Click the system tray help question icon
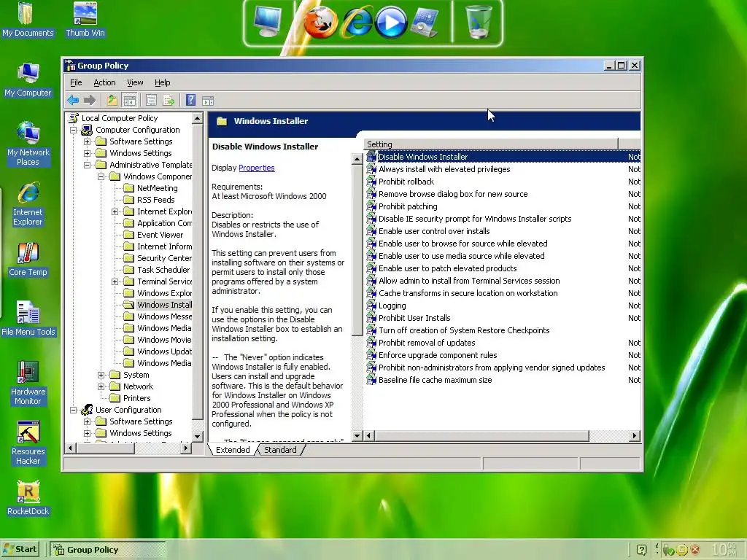The width and height of the screenshot is (747, 560). 641,550
